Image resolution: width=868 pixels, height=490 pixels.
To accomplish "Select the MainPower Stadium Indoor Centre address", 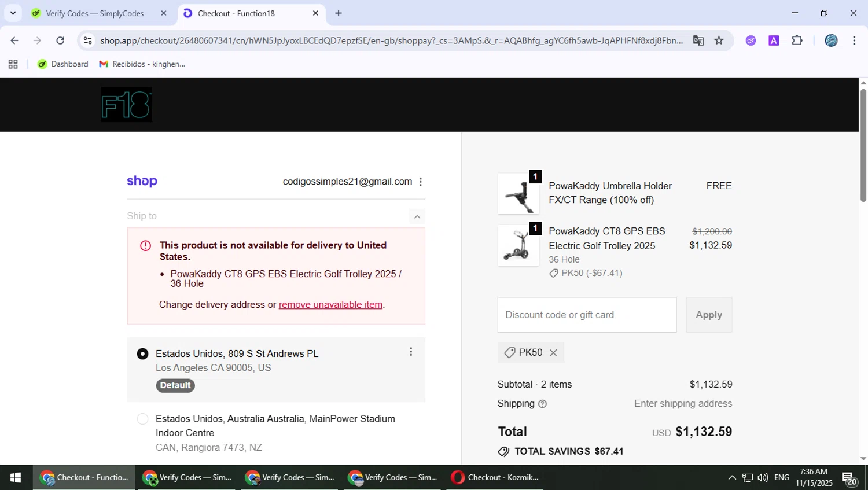I will [142, 419].
